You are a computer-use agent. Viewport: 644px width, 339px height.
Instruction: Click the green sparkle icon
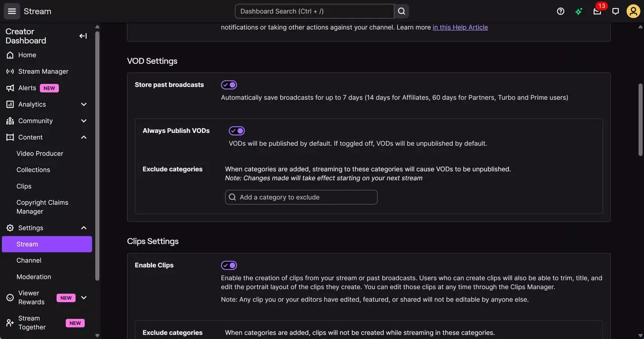point(579,11)
